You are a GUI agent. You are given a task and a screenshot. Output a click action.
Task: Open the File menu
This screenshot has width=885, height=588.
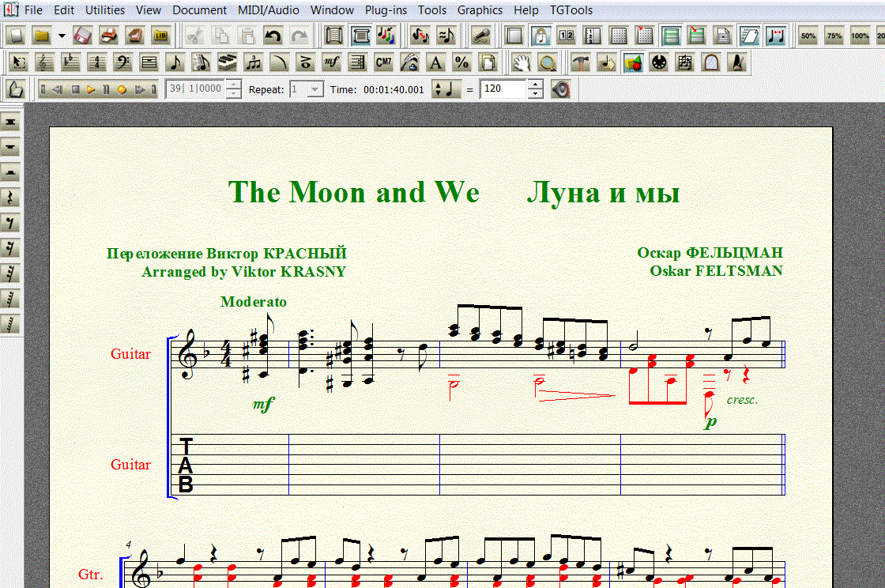coord(33,10)
